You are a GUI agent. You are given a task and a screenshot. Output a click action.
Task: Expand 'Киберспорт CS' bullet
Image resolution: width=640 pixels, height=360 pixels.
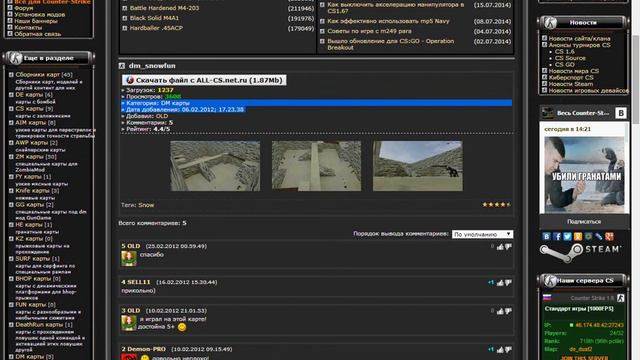pos(544,77)
